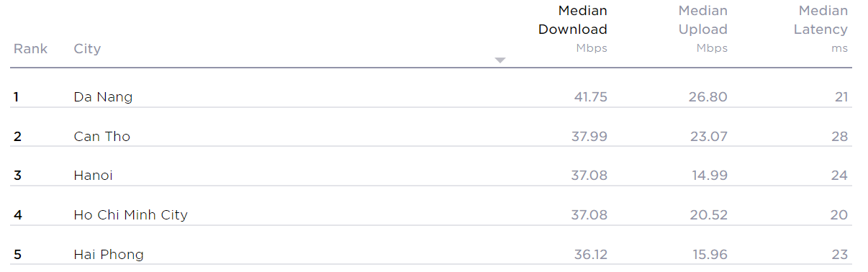The width and height of the screenshot is (868, 272).
Task: Click the City column header
Action: point(87,49)
